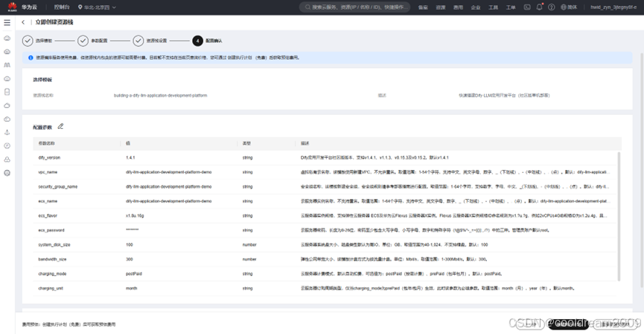Click the 选择模板 section heading in the card
Viewport: 644px width, 334px height.
tap(42, 79)
